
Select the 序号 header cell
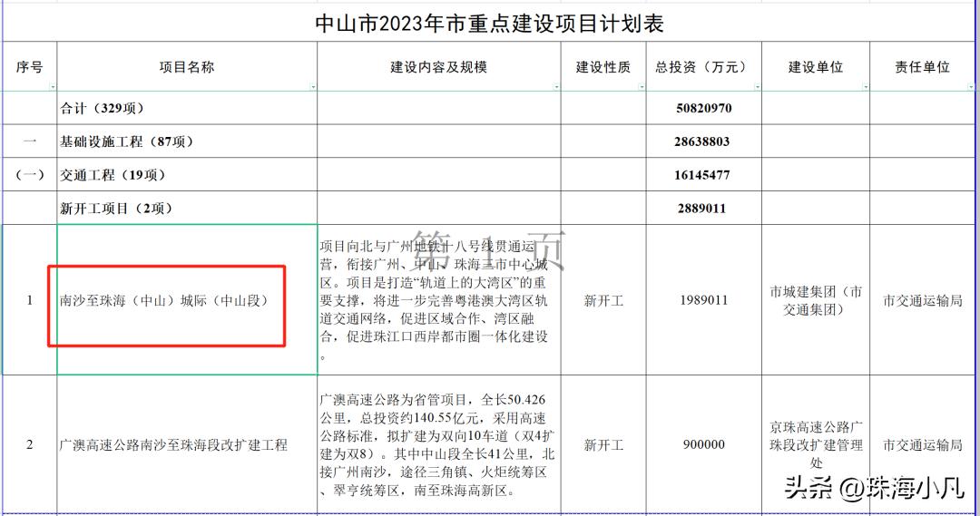(29, 67)
